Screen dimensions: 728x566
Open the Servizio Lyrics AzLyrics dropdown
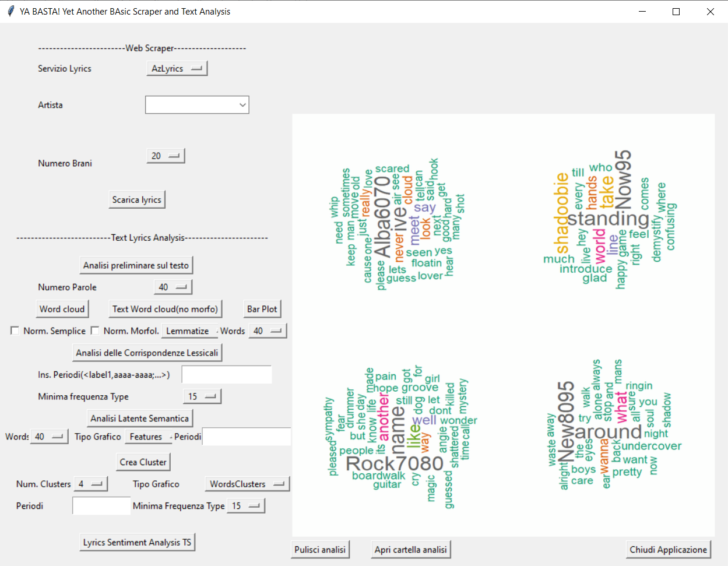pyautogui.click(x=177, y=68)
